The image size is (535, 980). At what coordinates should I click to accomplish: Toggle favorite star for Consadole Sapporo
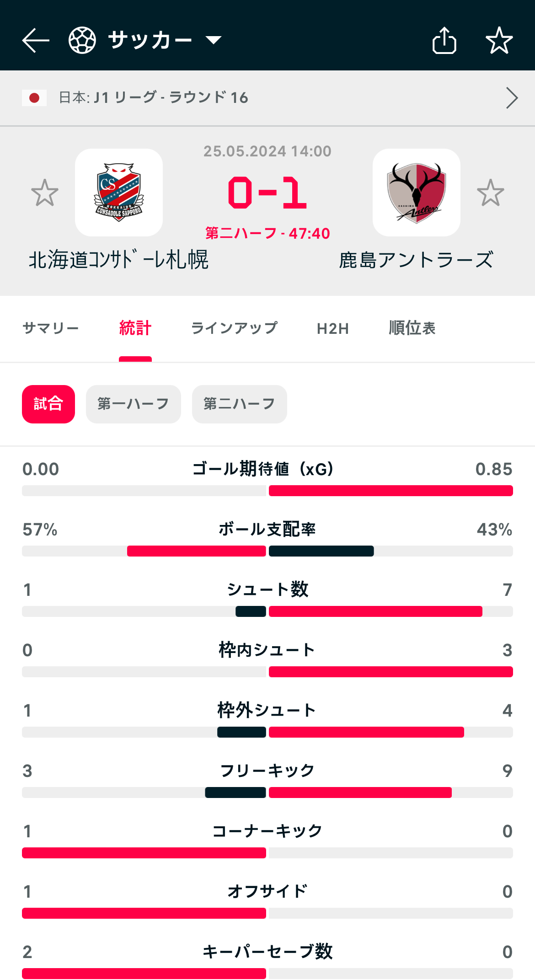point(45,193)
